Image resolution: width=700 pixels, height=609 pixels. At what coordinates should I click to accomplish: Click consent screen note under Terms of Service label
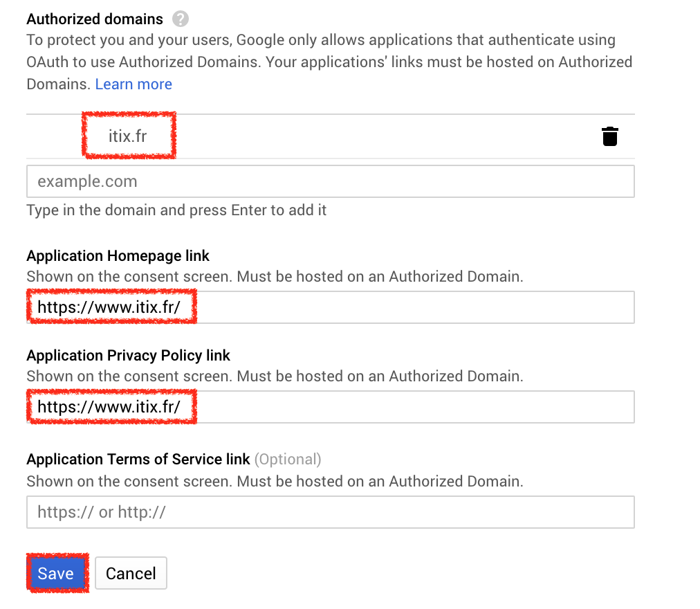point(275,481)
